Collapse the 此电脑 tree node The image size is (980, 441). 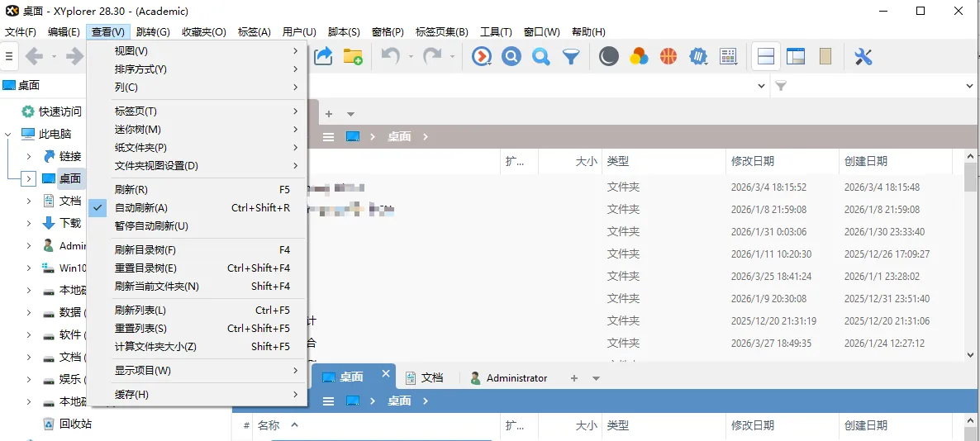tap(8, 134)
